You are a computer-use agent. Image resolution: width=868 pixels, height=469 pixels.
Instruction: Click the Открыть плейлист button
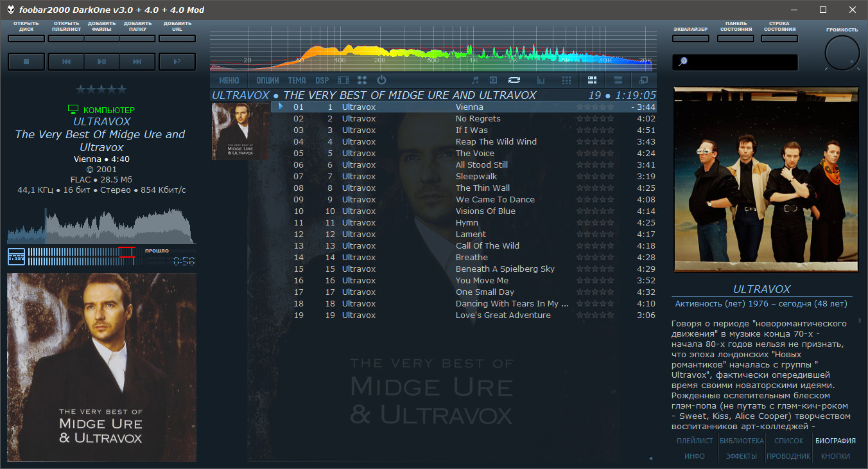coord(66,39)
